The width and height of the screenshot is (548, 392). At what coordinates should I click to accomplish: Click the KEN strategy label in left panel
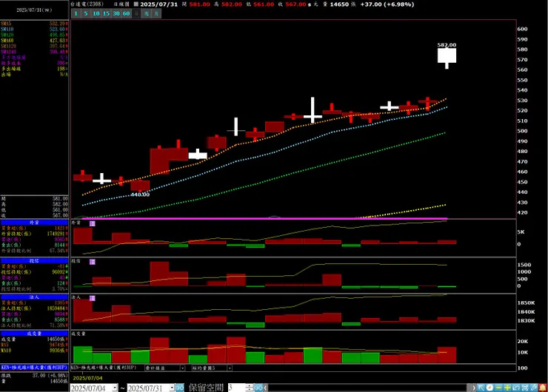click(x=34, y=367)
